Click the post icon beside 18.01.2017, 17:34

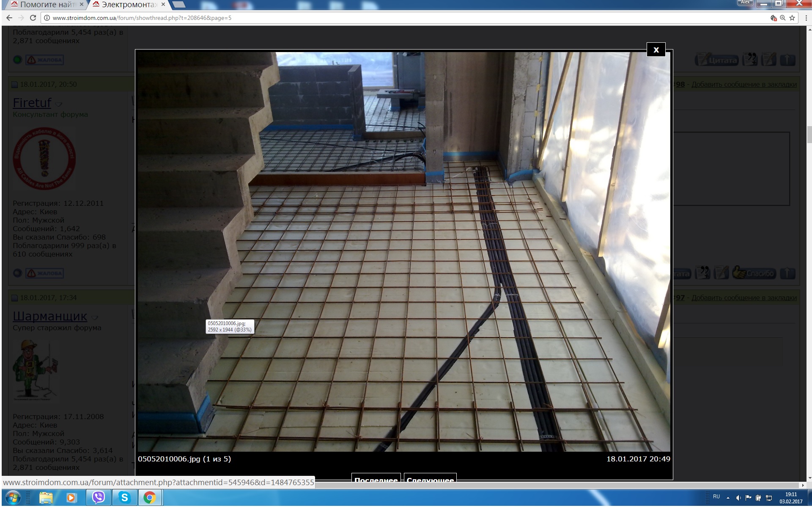click(x=15, y=298)
